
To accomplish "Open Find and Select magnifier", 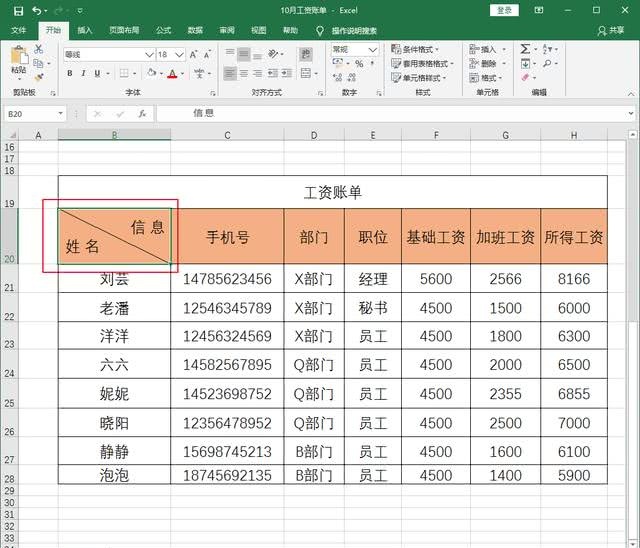I will point(547,64).
